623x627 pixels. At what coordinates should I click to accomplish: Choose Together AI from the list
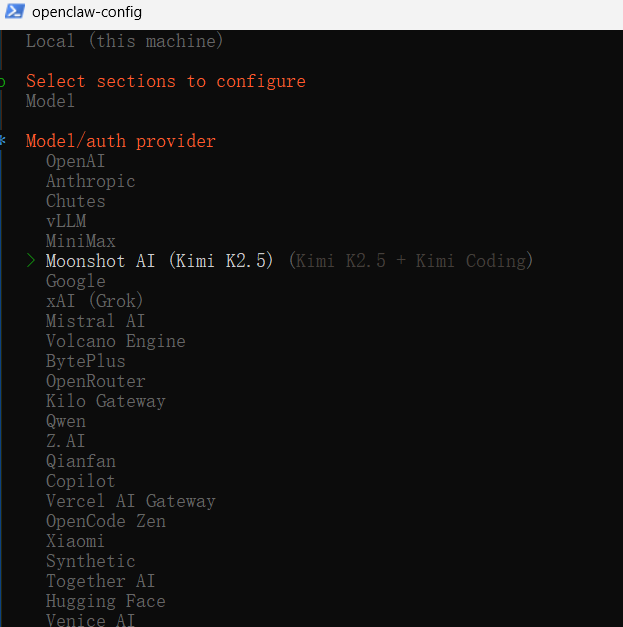(x=100, y=581)
